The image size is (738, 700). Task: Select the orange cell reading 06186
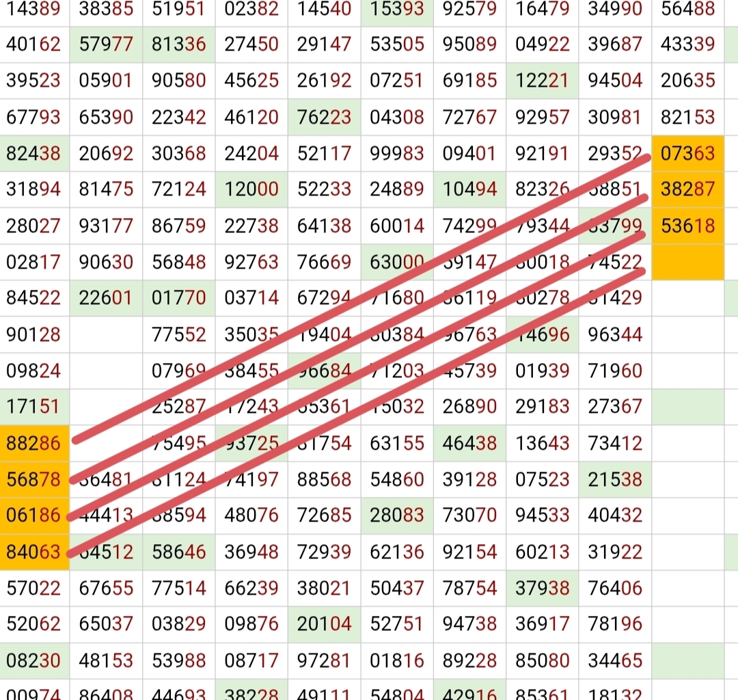click(33, 515)
